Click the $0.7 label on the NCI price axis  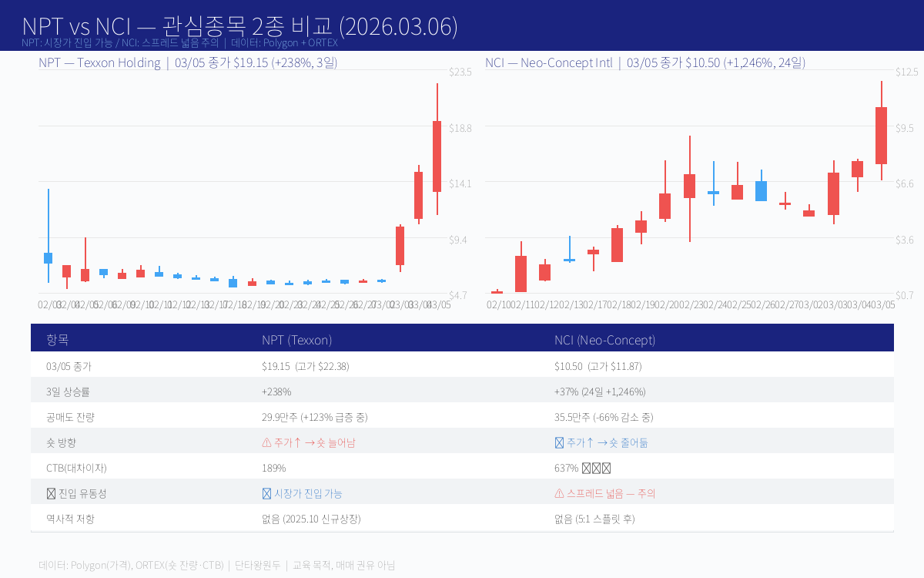pos(906,295)
